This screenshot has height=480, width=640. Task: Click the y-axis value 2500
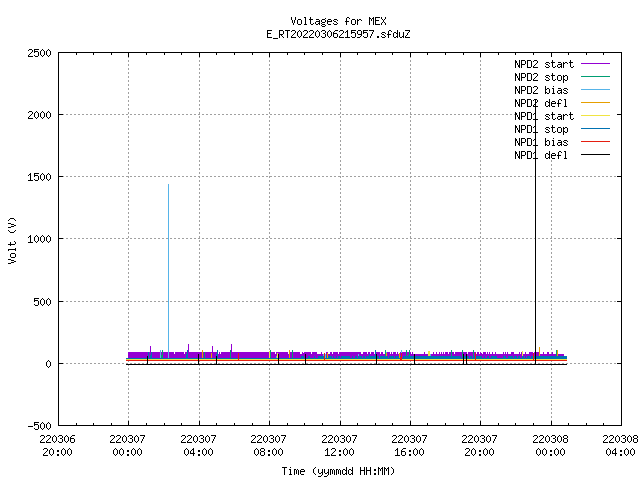(x=40, y=53)
